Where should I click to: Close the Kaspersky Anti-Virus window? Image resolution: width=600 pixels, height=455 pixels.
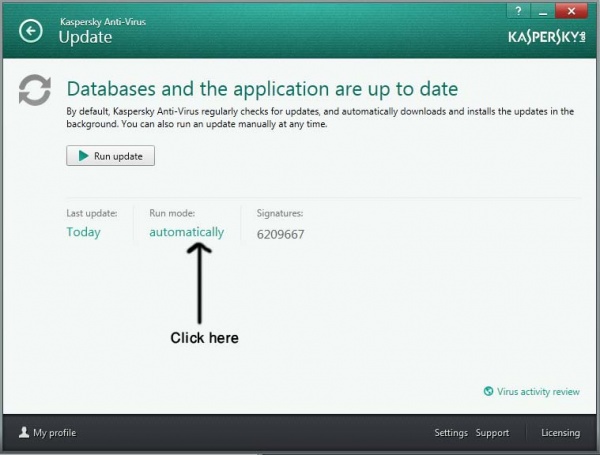coord(571,11)
